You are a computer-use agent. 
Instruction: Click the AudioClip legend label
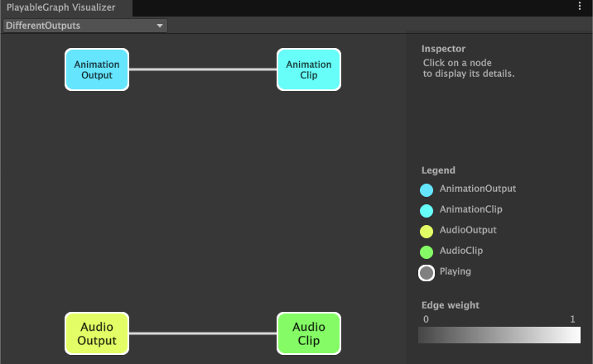(x=460, y=251)
